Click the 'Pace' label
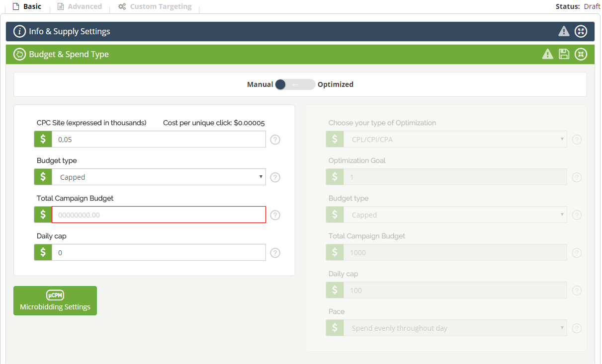602x364 pixels. (337, 311)
